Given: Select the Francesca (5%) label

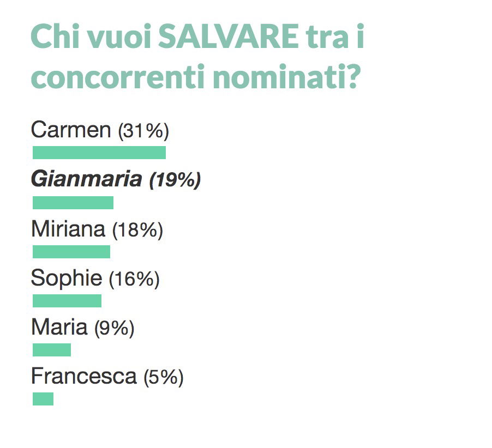Looking at the screenshot, I should coord(107,377).
